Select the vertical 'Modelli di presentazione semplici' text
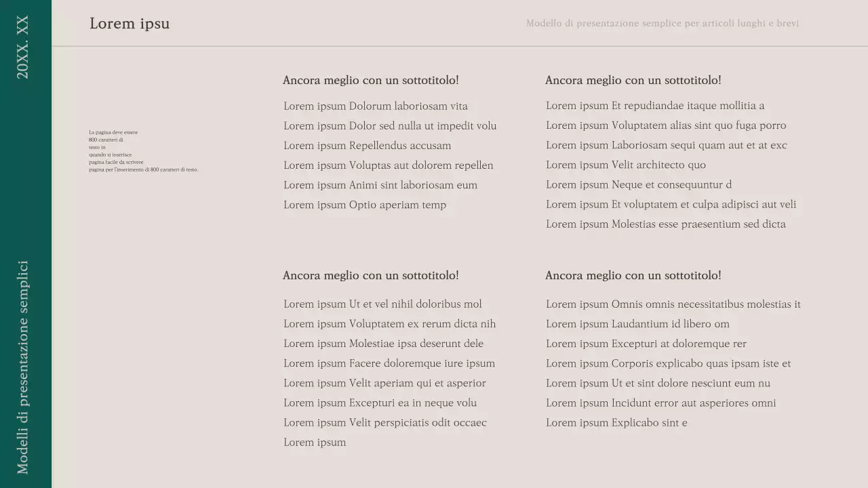868x488 pixels. click(23, 367)
